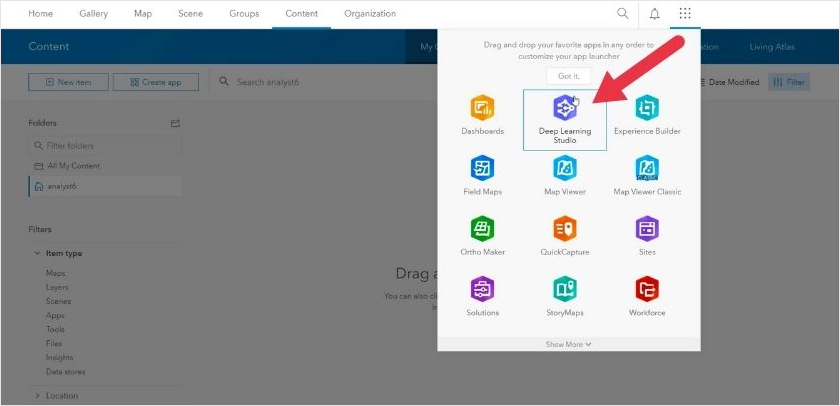Click the Filter folders field
The width and height of the screenshot is (840, 406).
pyautogui.click(x=105, y=146)
